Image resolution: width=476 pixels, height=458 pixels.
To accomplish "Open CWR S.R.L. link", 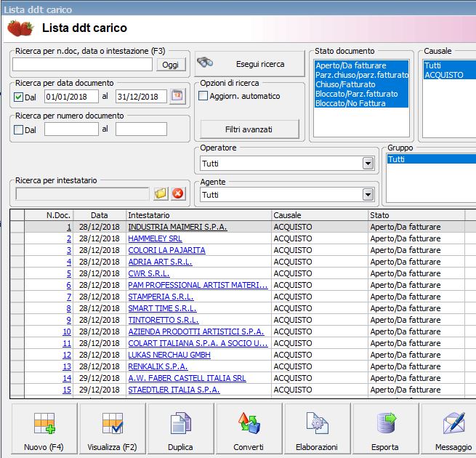I will point(149,273).
